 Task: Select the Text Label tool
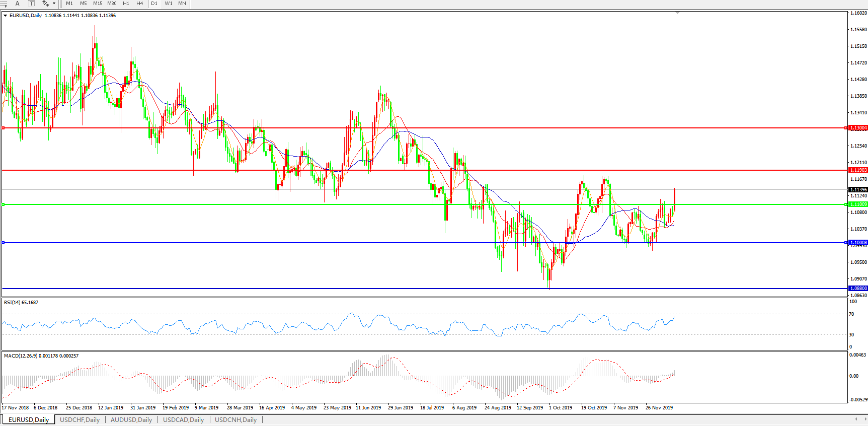click(31, 4)
